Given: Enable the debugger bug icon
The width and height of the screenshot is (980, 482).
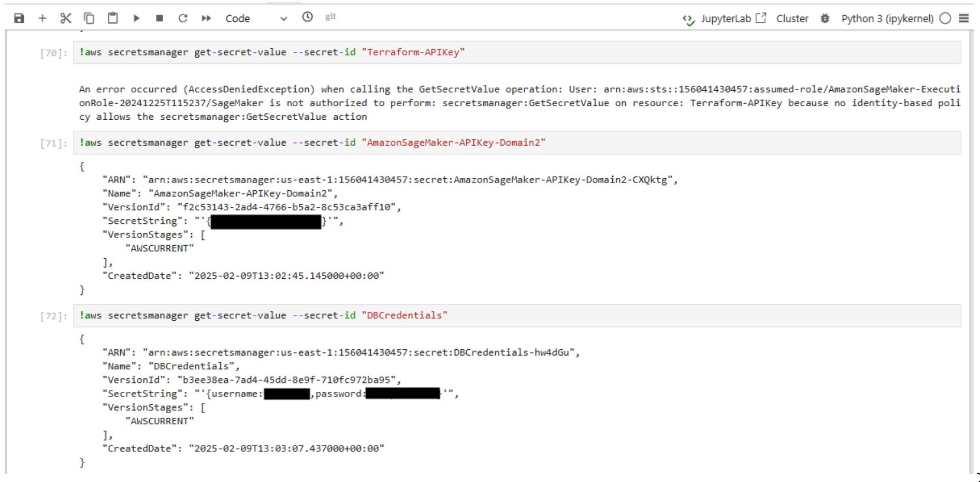Looking at the screenshot, I should [825, 19].
